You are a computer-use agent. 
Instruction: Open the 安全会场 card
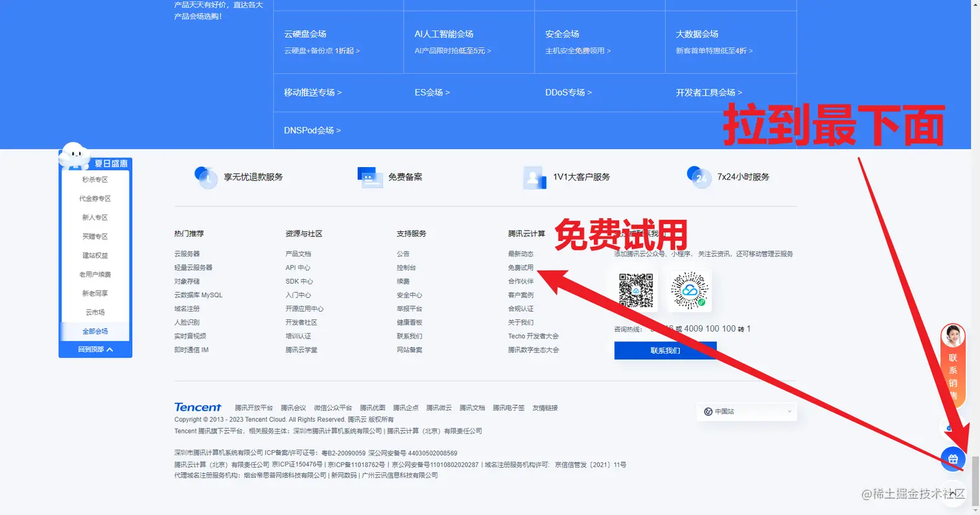[600, 41]
